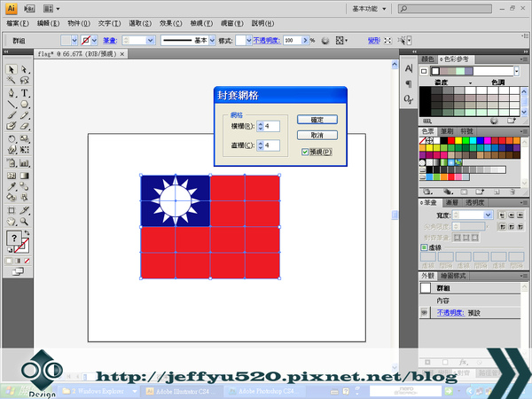Screen dimensions: 532x399
Task: Select the Eyedropper tool
Action: point(12,186)
